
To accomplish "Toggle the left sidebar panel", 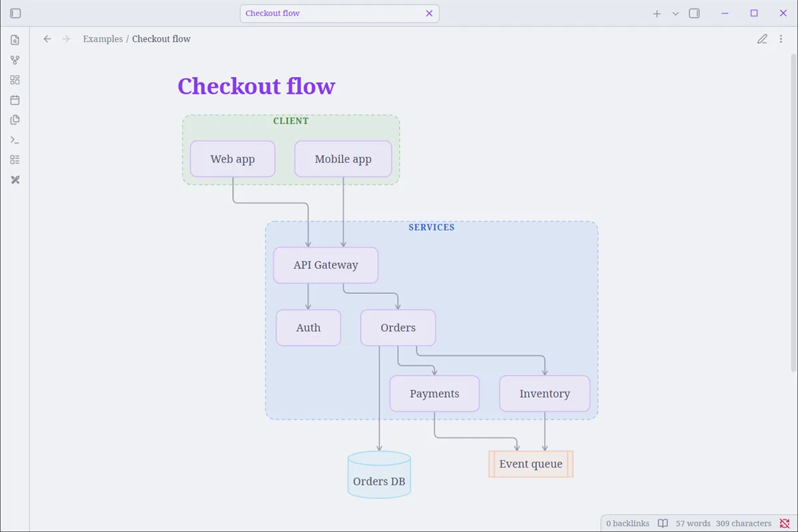I will point(15,13).
